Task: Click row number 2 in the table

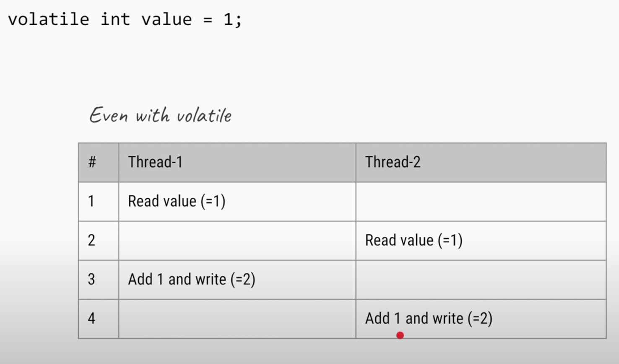Action: 99,240
